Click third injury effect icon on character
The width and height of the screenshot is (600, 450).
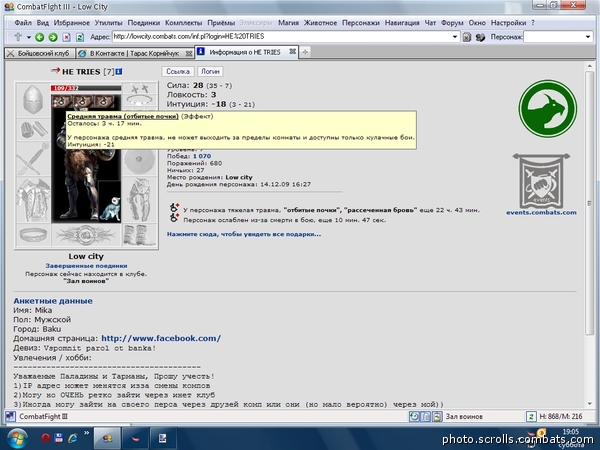(x=103, y=101)
